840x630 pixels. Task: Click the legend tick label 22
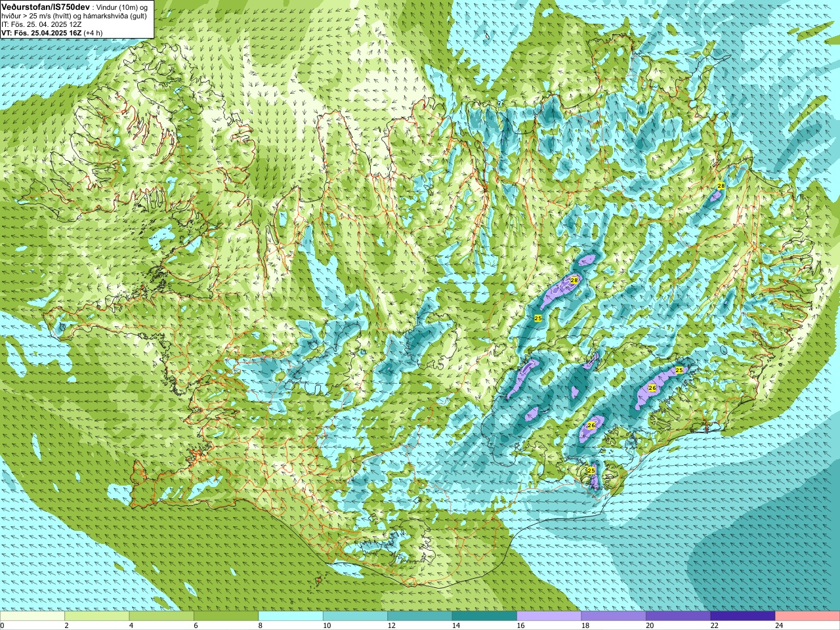coord(715,625)
